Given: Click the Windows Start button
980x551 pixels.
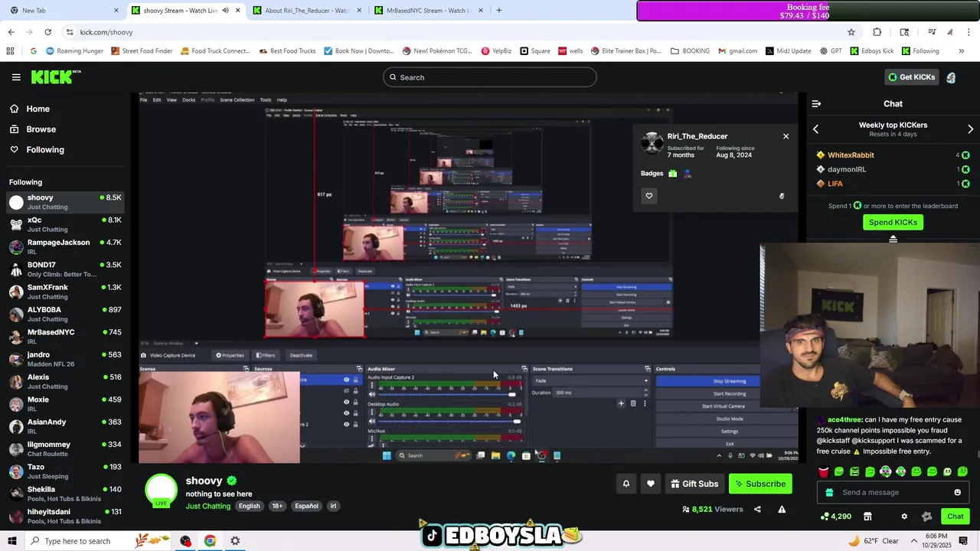Looking at the screenshot, I should coord(12,541).
